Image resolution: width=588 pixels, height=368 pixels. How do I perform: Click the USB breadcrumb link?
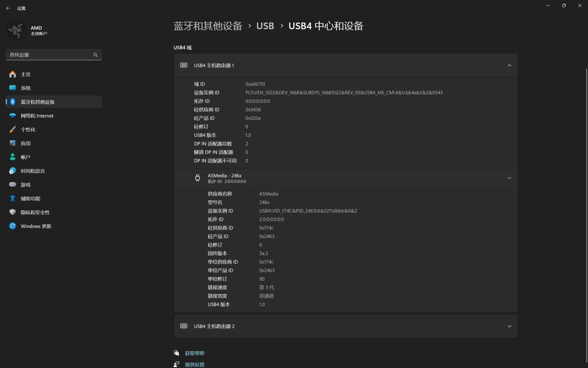coord(265,26)
